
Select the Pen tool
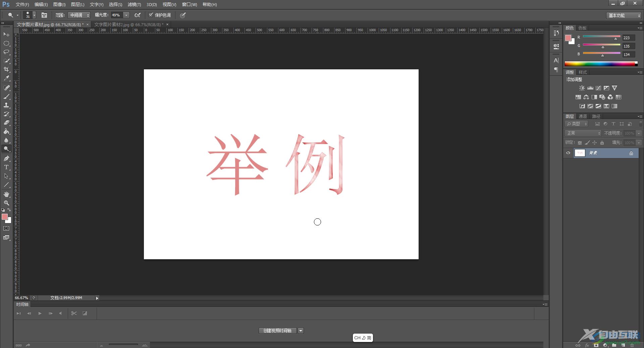coord(6,158)
